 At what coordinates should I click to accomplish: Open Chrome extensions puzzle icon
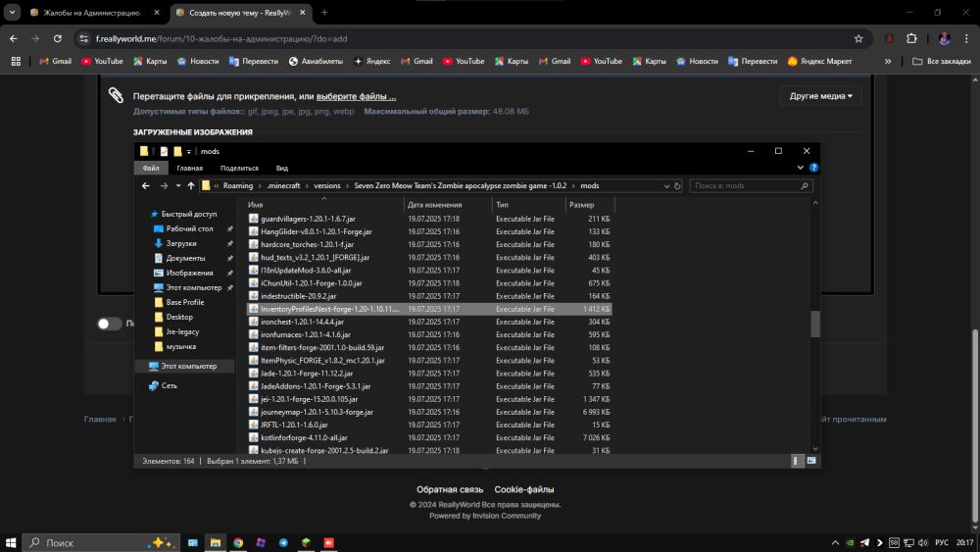pos(911,39)
